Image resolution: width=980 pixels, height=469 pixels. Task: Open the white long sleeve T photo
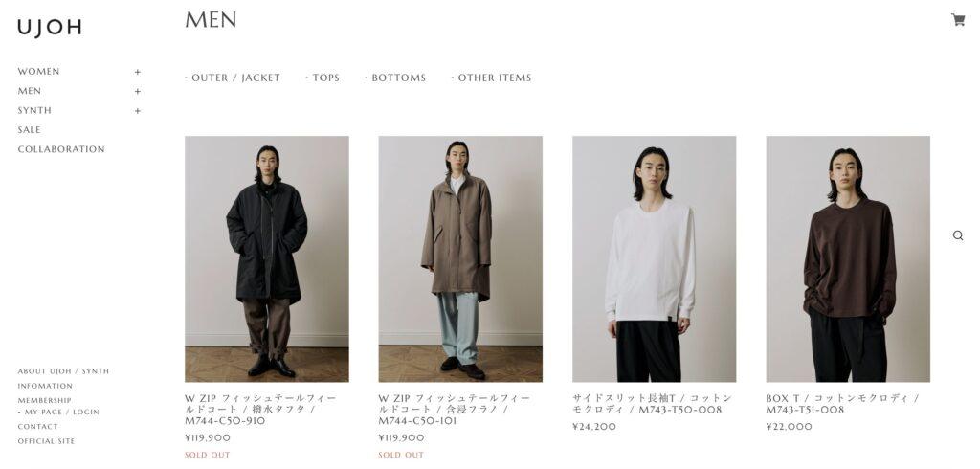655,258
